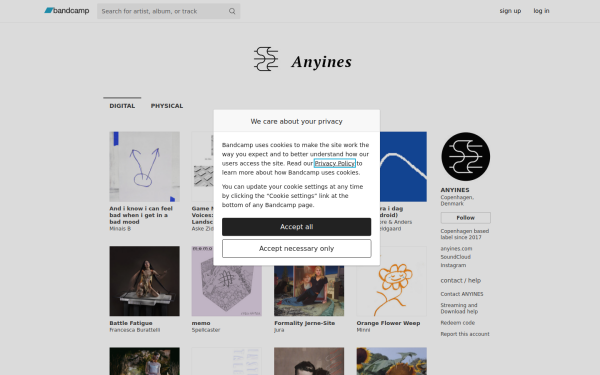Screen dimensions: 600x375
Task: Open the Anyines header logo banner
Action: pos(303,59)
